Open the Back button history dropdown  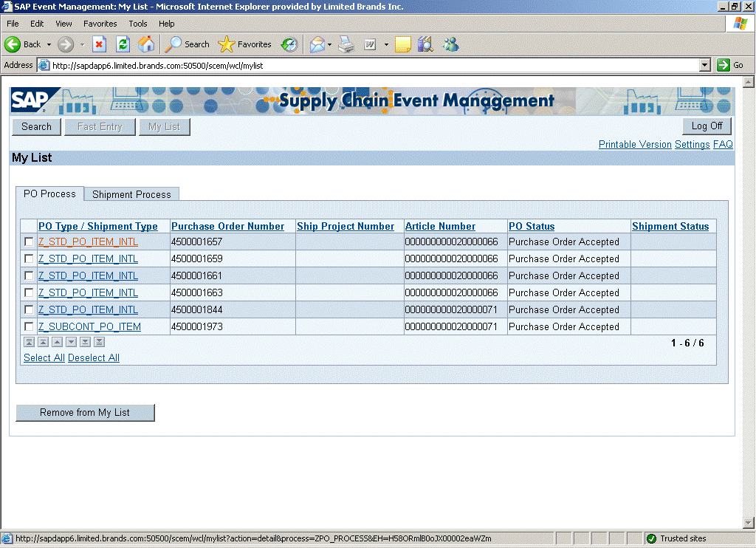click(49, 44)
